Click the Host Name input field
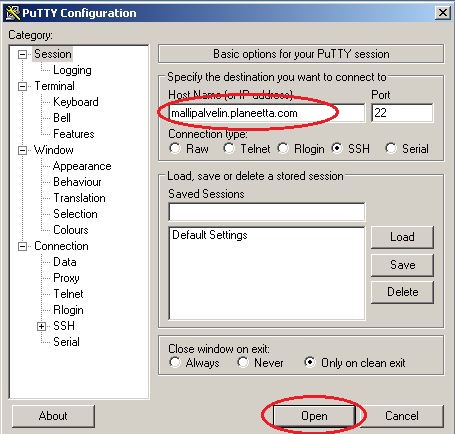The height and width of the screenshot is (434, 455). click(267, 113)
